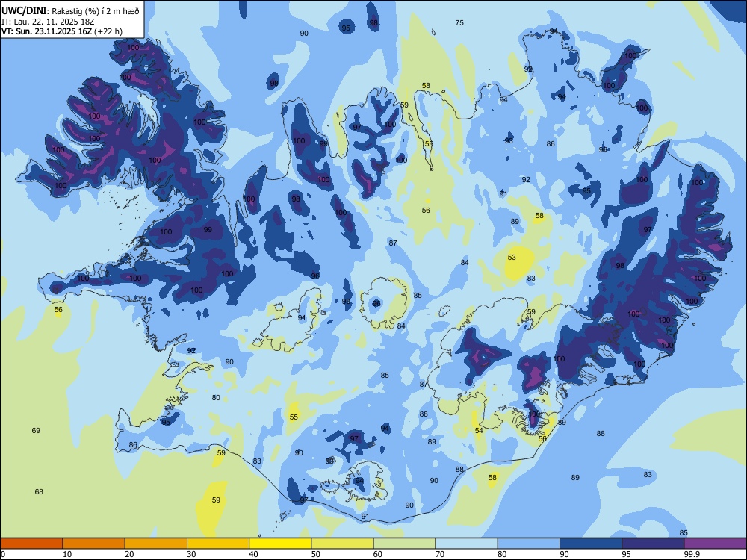The height and width of the screenshot is (560, 747).
Task: Select the 30–40 amber legend swatch
Action: point(218,544)
